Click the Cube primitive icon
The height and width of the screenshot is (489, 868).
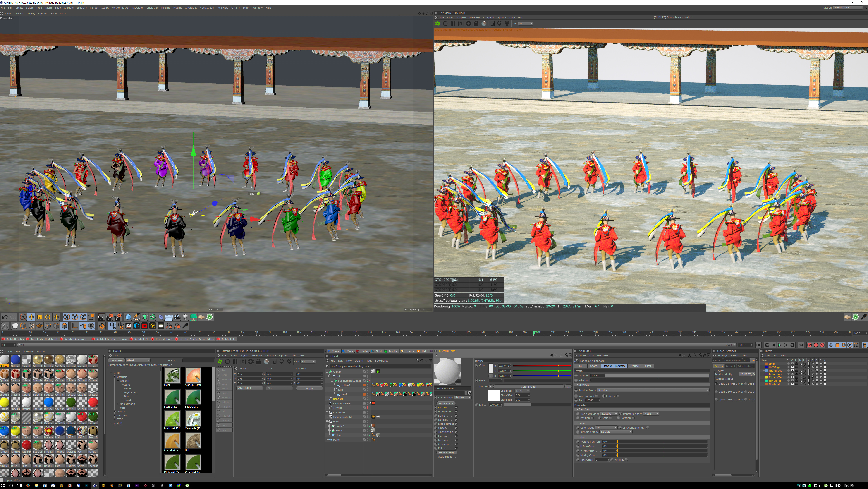128,317
